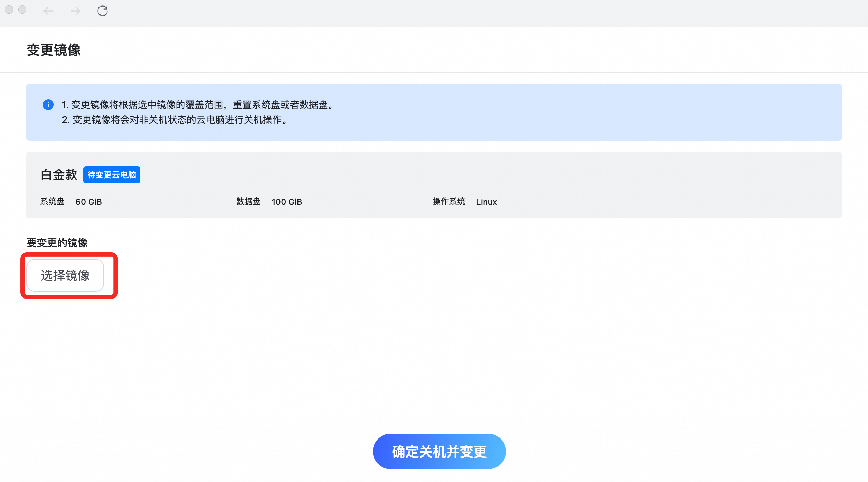This screenshot has height=482, width=868.
Task: Reload the page with refresh icon
Action: point(102,11)
